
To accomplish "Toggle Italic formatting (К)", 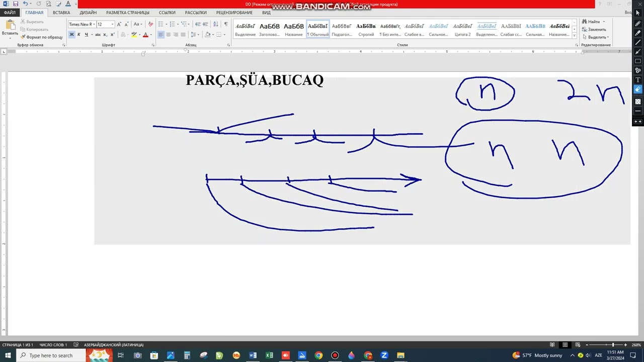I will point(78,35).
